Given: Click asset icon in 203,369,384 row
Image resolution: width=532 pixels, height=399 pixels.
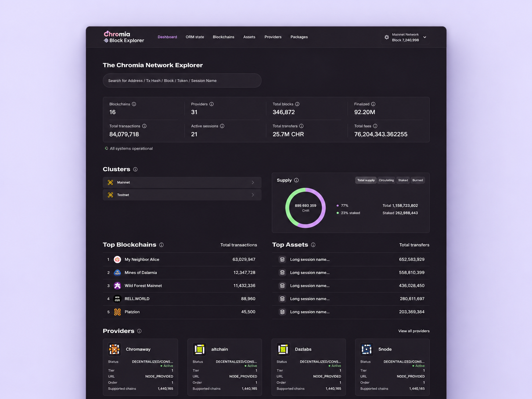Looking at the screenshot, I should pos(282,312).
